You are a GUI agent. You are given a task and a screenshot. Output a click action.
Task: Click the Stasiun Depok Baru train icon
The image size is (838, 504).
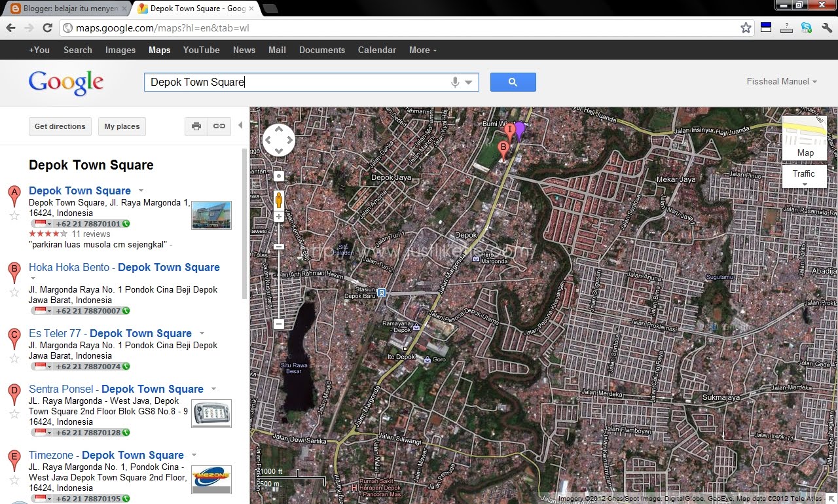pyautogui.click(x=381, y=293)
